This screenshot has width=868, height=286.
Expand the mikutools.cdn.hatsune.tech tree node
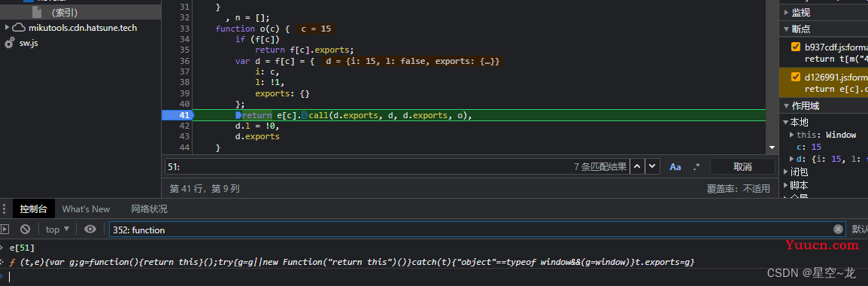click(7, 27)
